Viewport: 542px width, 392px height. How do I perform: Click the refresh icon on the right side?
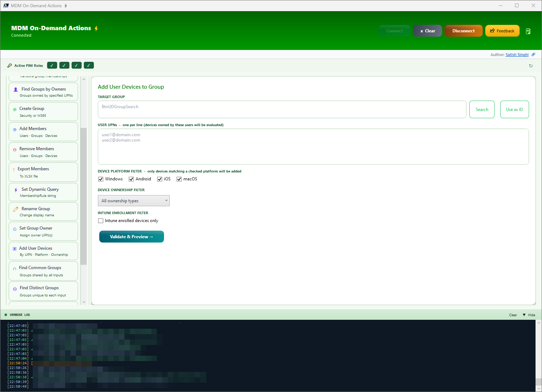coord(531,66)
